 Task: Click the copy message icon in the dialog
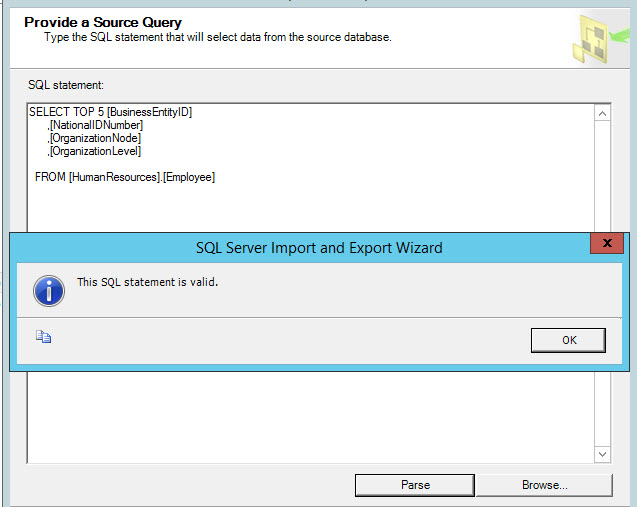[44, 337]
